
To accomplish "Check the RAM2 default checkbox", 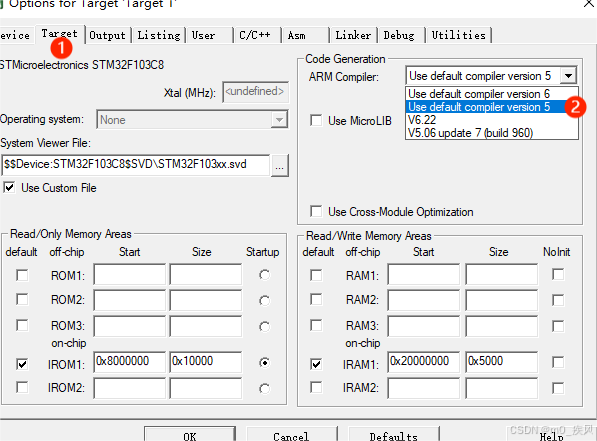I will tap(316, 299).
